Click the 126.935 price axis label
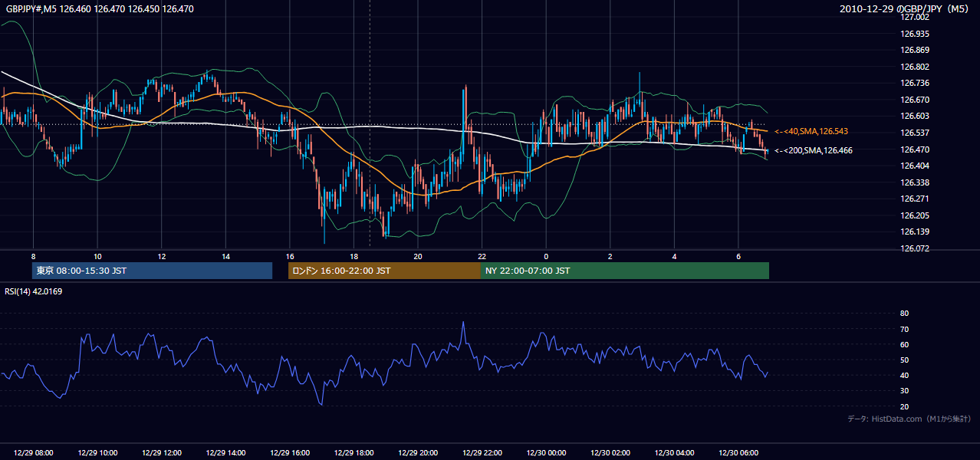The image size is (980, 460). tap(914, 34)
